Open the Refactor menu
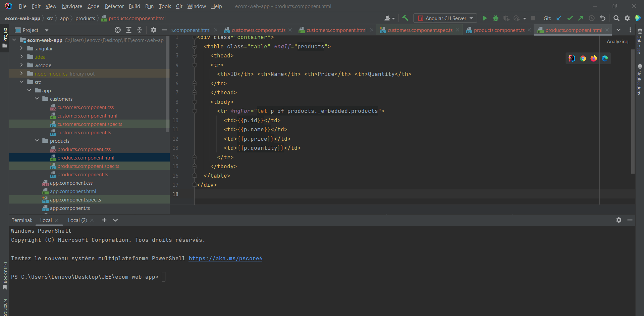The width and height of the screenshot is (644, 316). tap(114, 6)
